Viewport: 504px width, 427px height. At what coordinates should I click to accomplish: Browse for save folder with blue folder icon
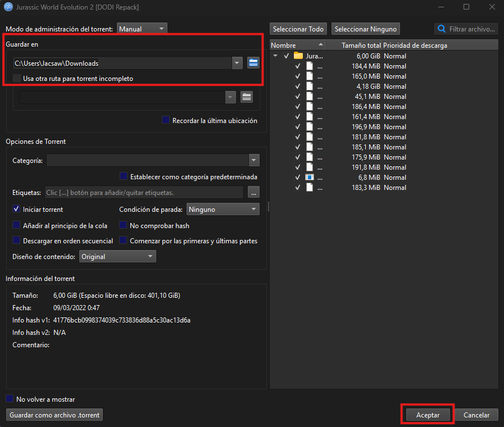253,63
